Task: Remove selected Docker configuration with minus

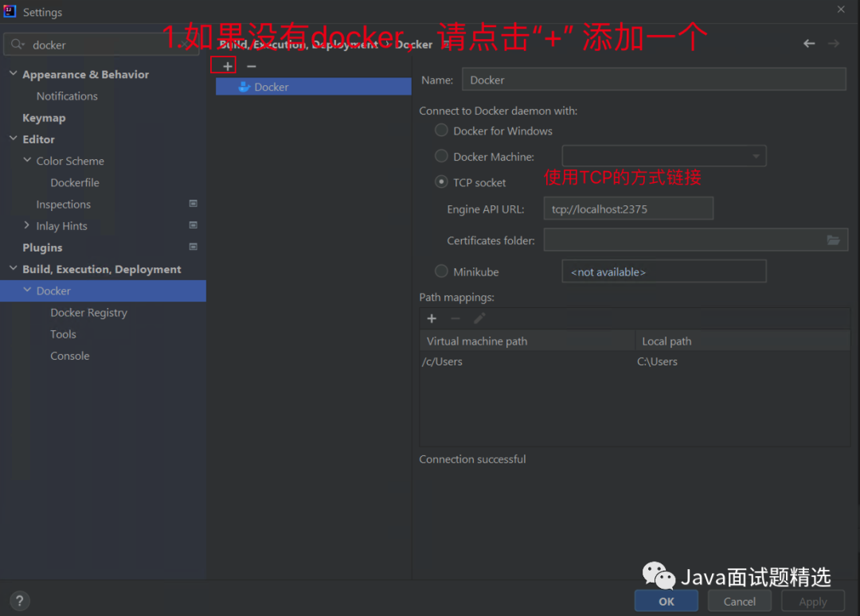Action: 251,66
